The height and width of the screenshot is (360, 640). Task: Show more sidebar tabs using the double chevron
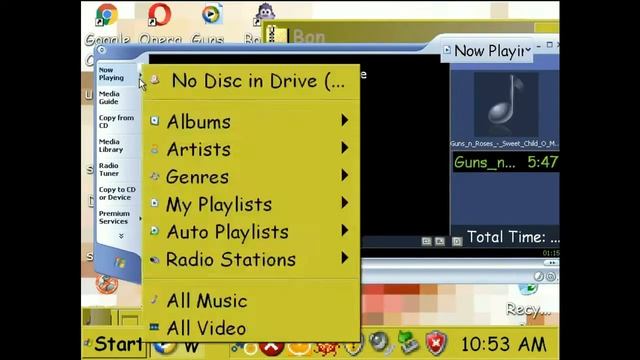click(x=121, y=236)
